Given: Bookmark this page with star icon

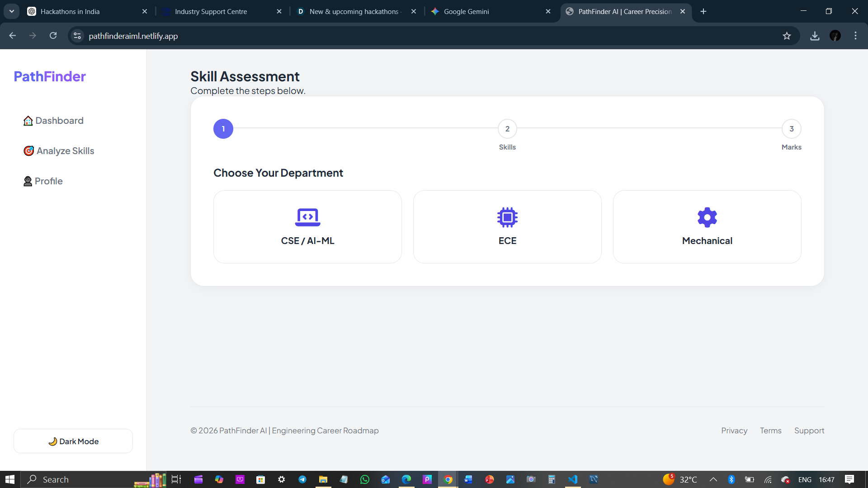Looking at the screenshot, I should (787, 36).
